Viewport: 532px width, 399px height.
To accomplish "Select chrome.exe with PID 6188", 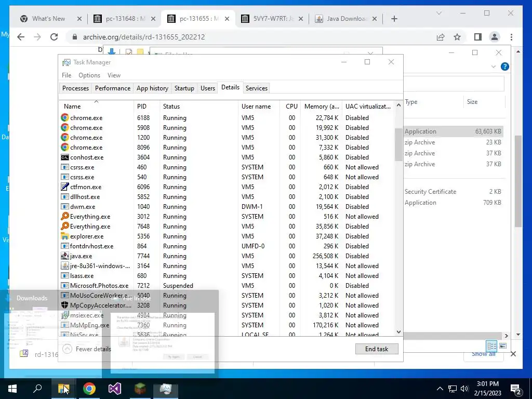I will pos(227,118).
